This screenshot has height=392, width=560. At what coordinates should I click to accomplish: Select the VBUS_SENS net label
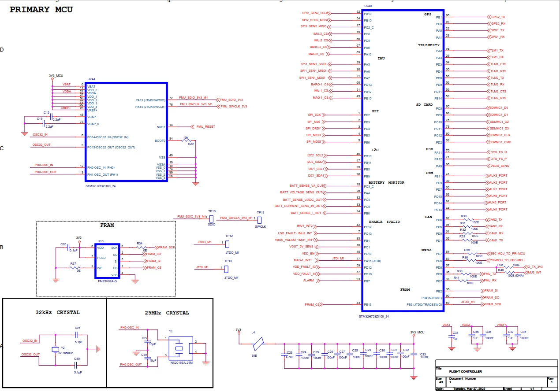point(500,166)
